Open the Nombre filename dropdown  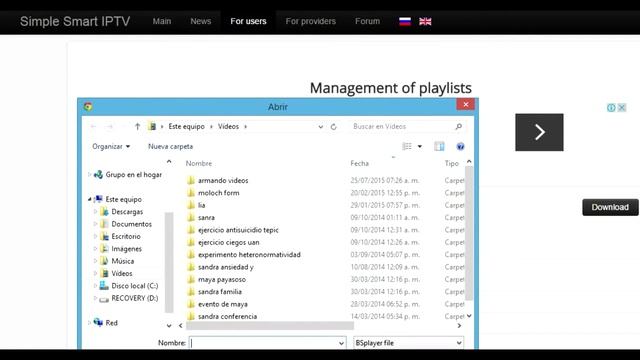point(341,343)
